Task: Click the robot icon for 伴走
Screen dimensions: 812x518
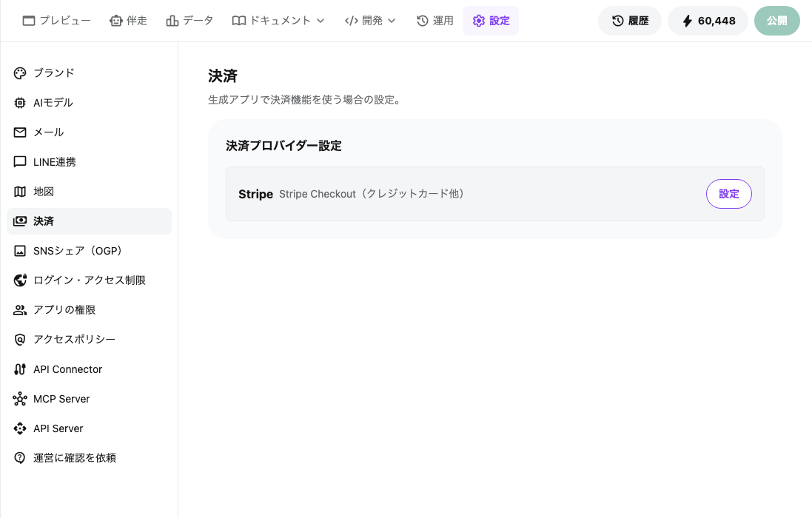Action: [115, 21]
